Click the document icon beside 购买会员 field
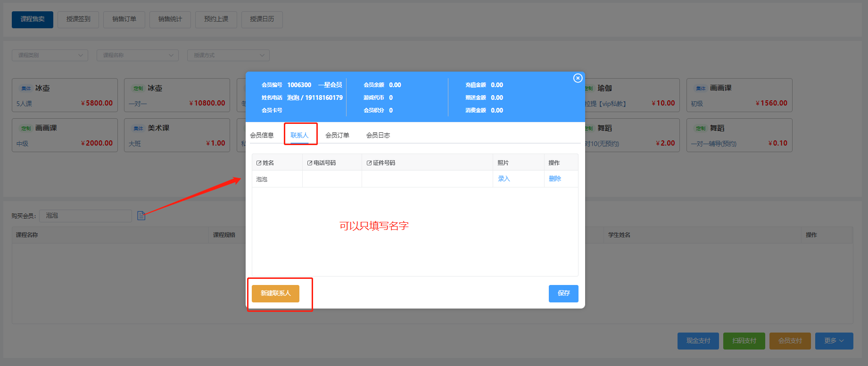 [x=141, y=216]
